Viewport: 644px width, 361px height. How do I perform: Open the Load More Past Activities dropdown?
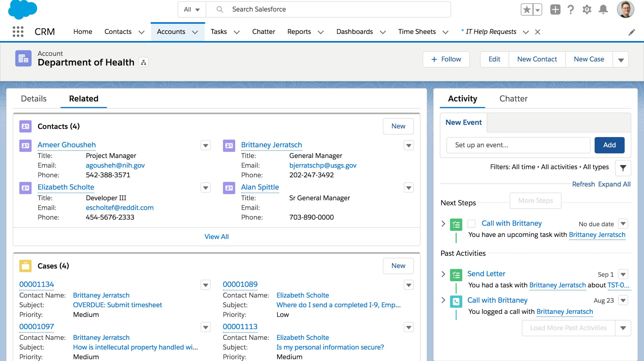point(623,328)
